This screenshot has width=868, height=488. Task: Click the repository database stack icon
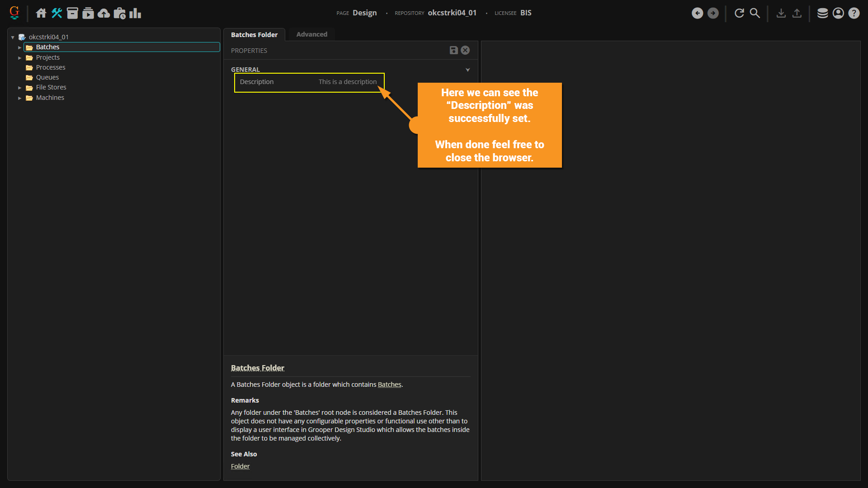[822, 13]
